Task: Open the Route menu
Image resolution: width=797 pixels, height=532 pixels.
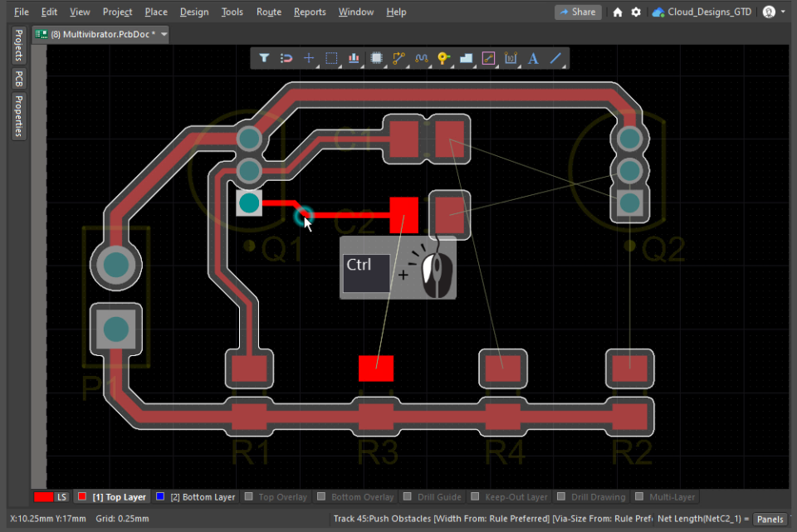Action: tap(268, 12)
